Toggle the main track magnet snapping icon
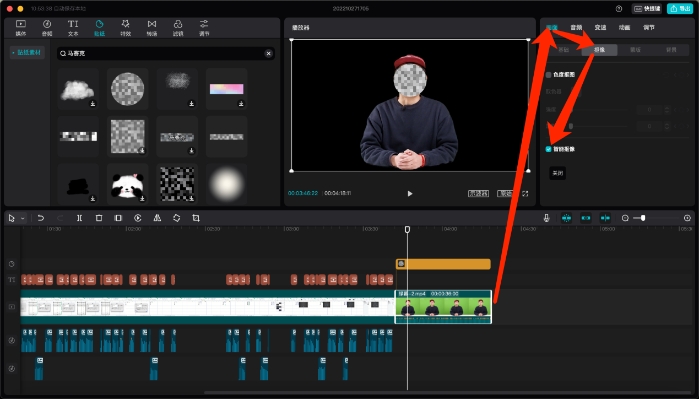 567,218
